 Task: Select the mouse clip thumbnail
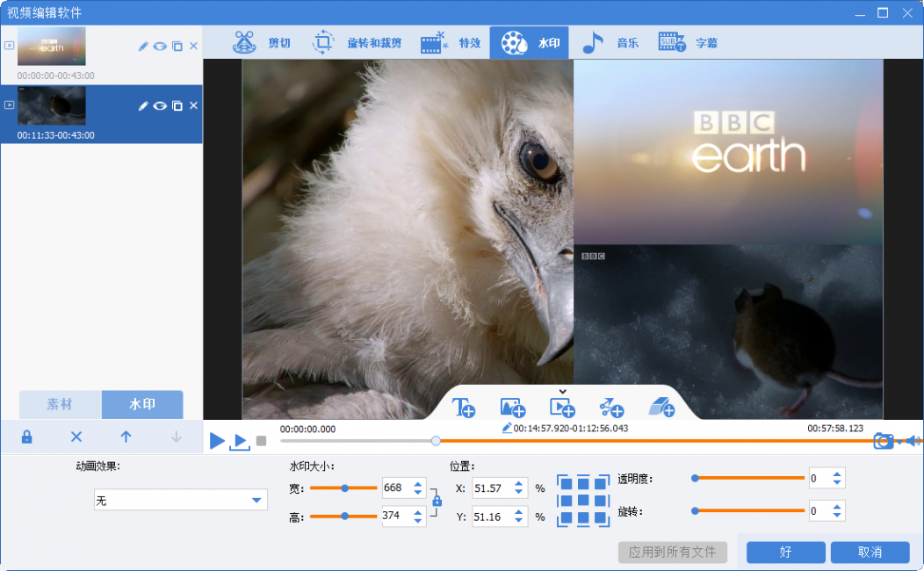tap(51, 106)
